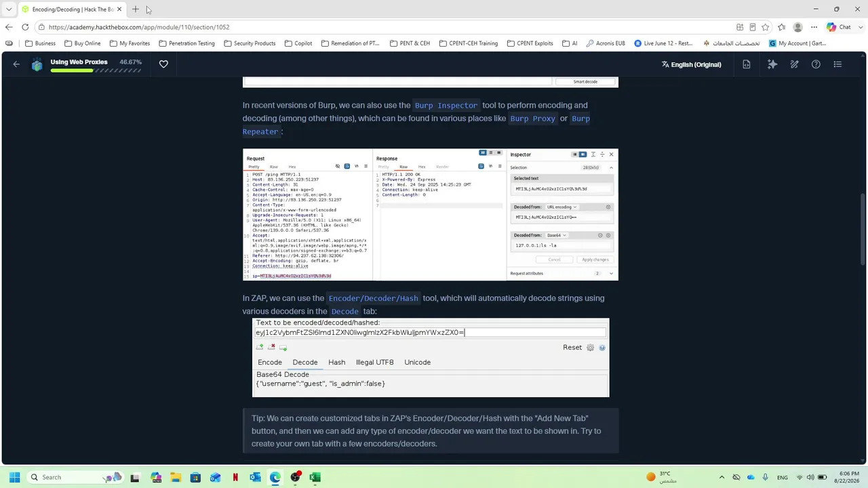Open the favorites list icon
This screenshot has width=868, height=488.
click(x=782, y=27)
